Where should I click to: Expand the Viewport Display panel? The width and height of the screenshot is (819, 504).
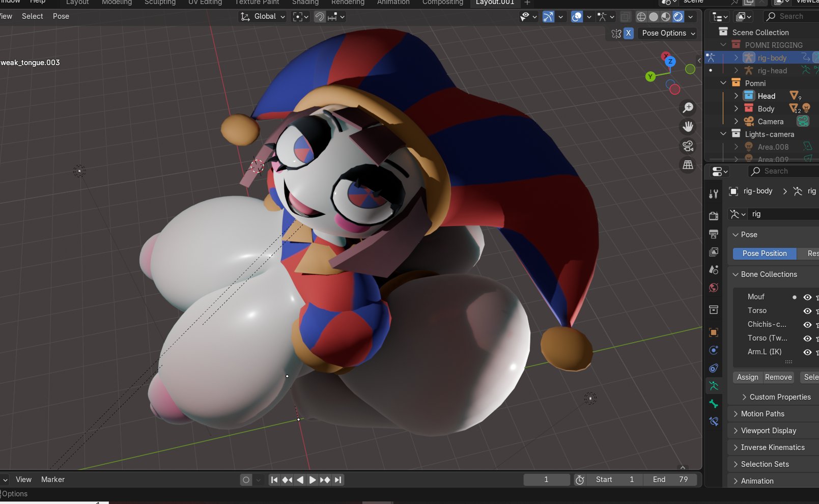[x=768, y=431]
